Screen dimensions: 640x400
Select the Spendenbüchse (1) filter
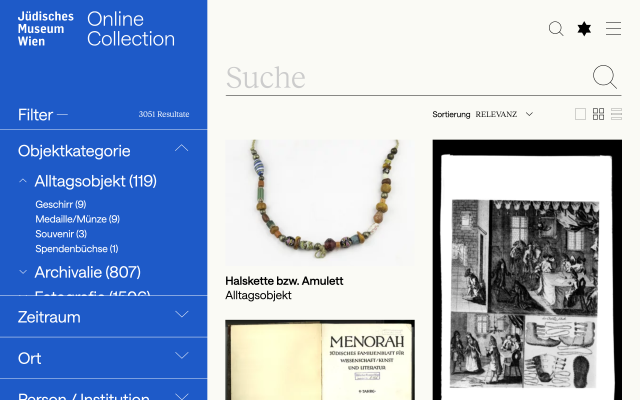pos(77,249)
